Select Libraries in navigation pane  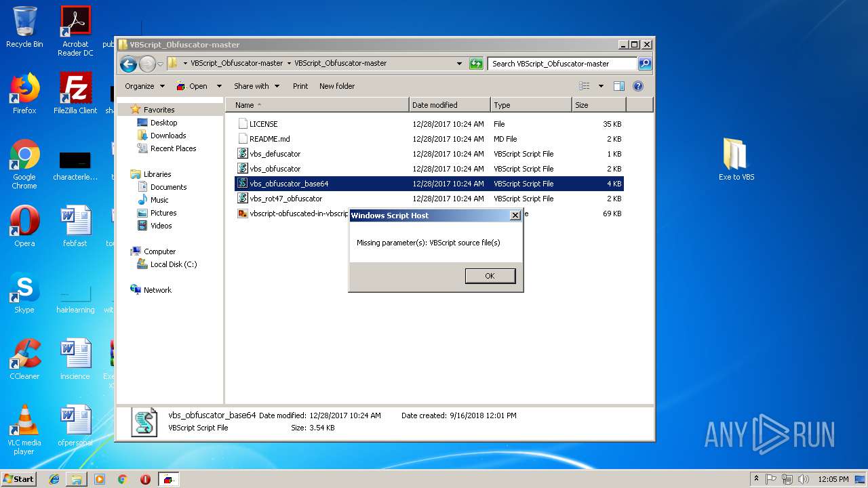coord(157,174)
